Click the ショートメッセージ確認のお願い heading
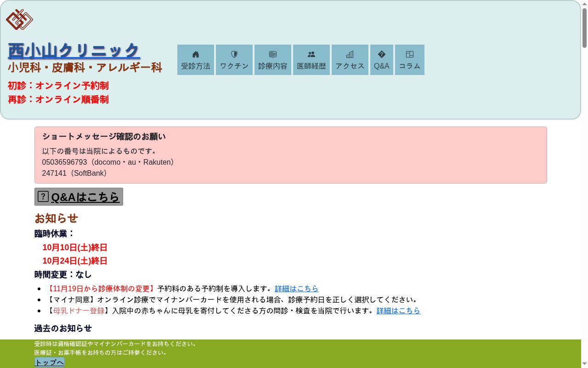The width and height of the screenshot is (588, 368). click(x=104, y=137)
